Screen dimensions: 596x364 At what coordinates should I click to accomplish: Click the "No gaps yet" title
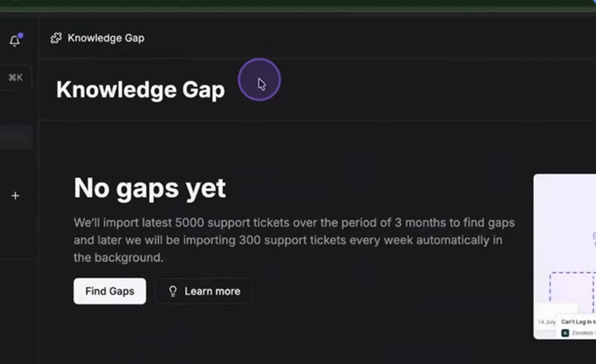[x=150, y=188]
